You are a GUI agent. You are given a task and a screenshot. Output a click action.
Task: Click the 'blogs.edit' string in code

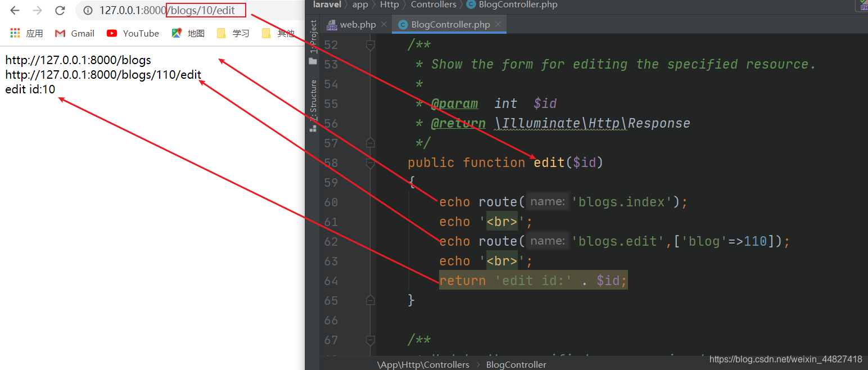[x=618, y=241]
